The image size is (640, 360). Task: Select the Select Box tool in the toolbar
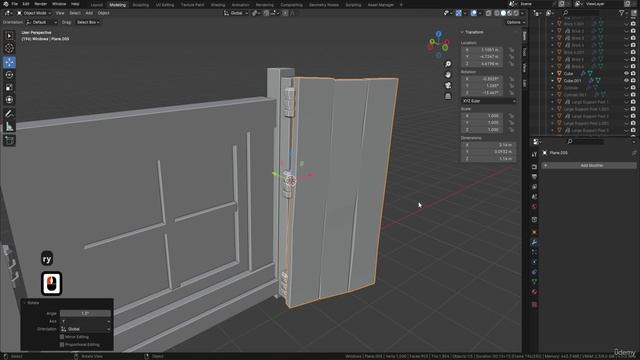click(9, 36)
